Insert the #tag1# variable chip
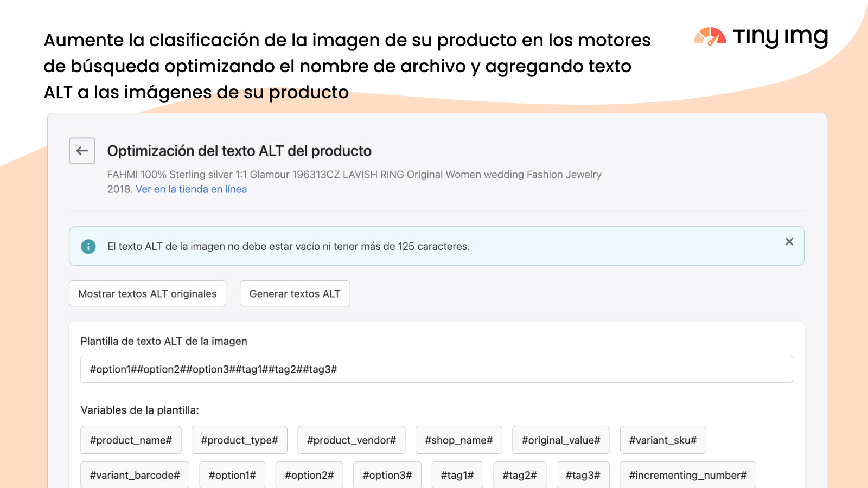 457,475
